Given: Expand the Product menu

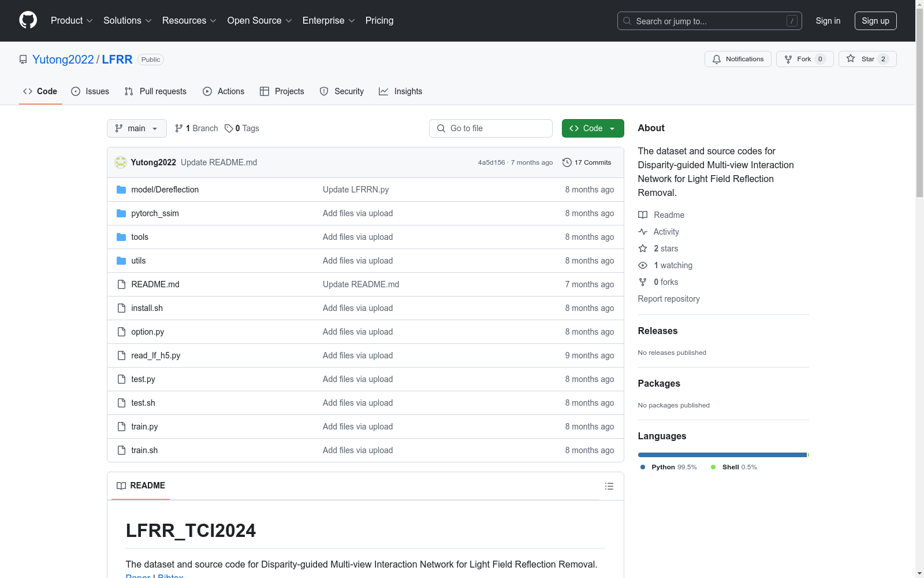Looking at the screenshot, I should tap(72, 20).
